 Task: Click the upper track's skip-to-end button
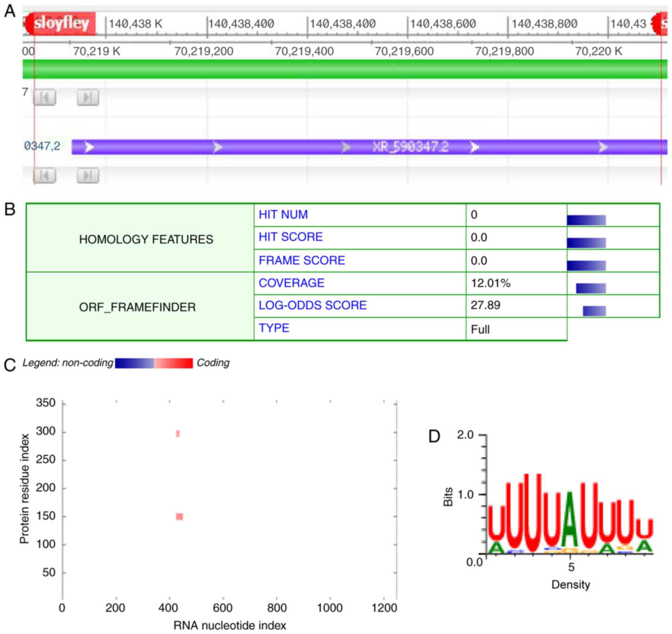tap(88, 97)
